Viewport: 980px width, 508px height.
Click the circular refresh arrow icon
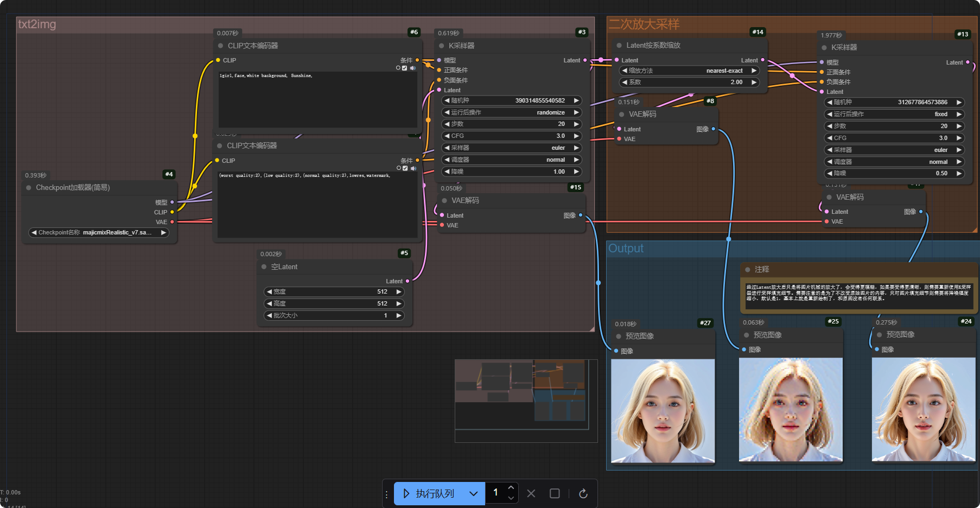583,493
